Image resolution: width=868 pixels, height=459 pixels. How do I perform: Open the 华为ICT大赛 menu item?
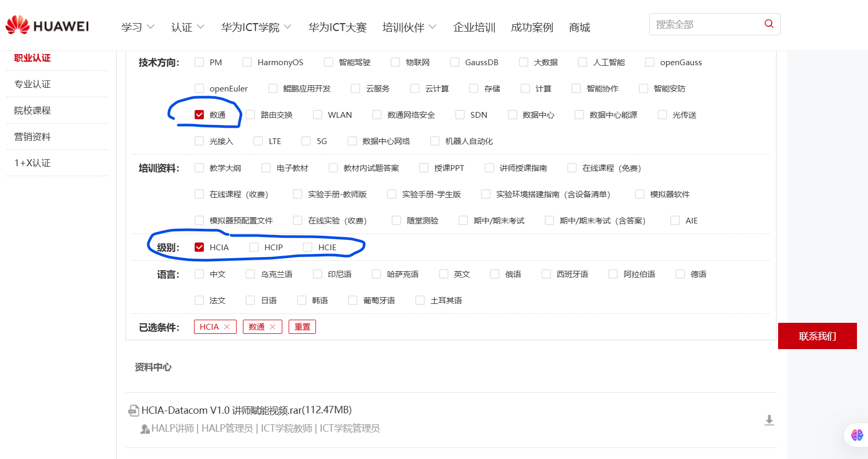point(338,27)
